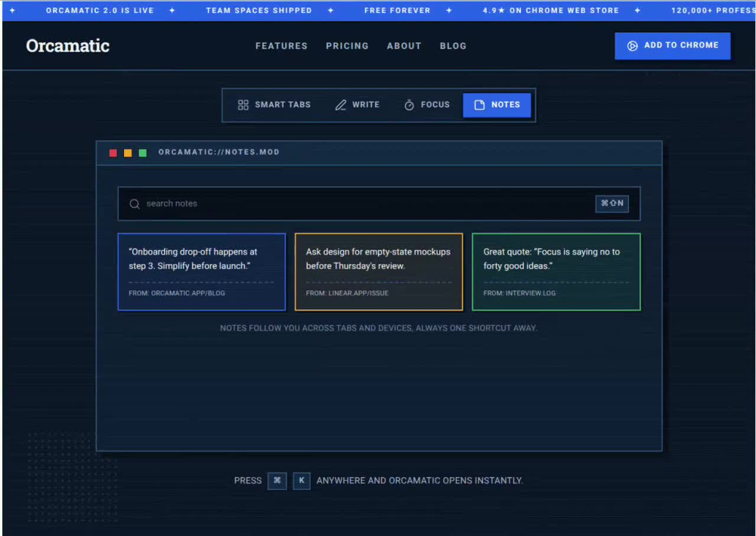Visit the Blog link
This screenshot has width=756, height=536.
453,46
